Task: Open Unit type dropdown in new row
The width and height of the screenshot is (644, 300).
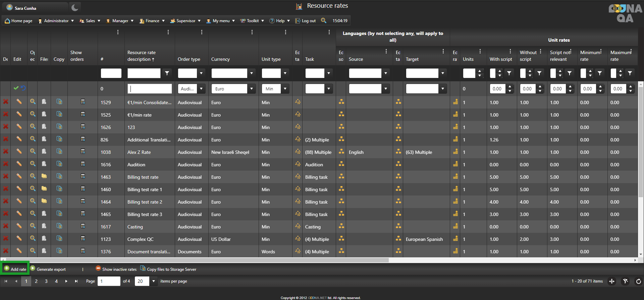Action: (285, 89)
